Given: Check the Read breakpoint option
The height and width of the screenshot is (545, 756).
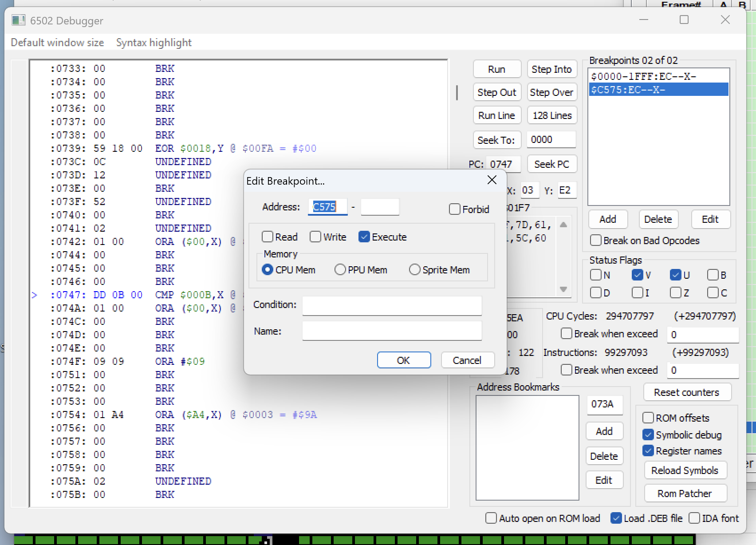Looking at the screenshot, I should pos(268,237).
